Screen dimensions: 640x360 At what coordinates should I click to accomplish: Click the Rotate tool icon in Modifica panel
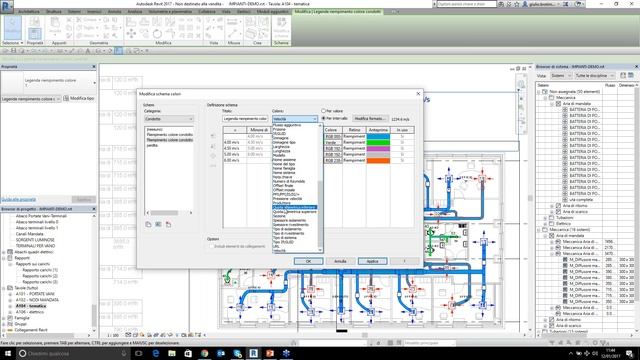[157, 34]
